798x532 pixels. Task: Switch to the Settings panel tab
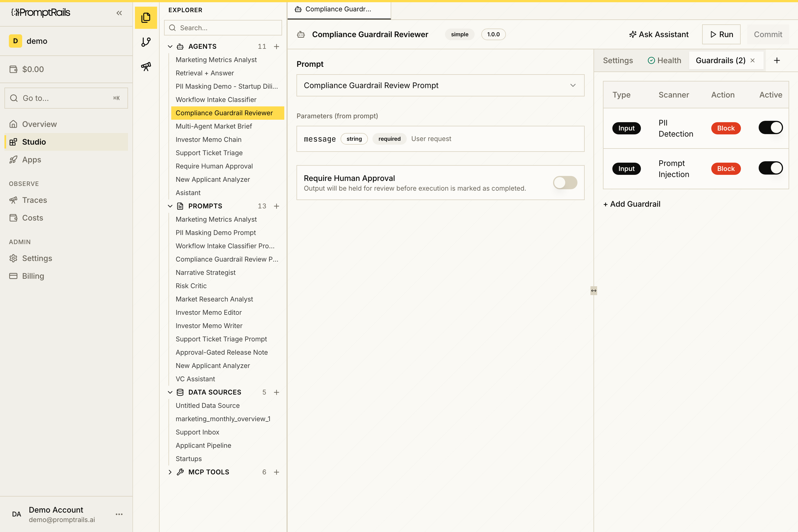click(618, 60)
